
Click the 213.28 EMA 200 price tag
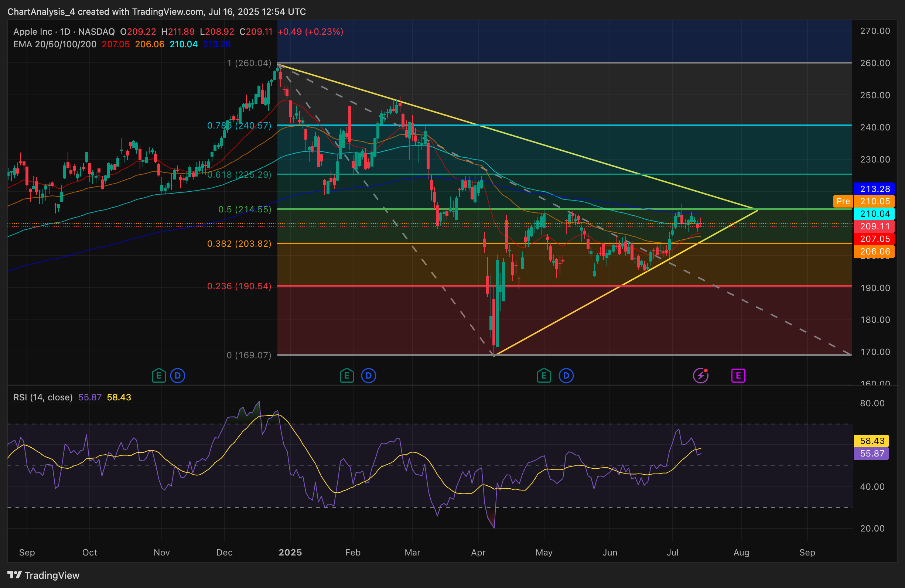874,189
